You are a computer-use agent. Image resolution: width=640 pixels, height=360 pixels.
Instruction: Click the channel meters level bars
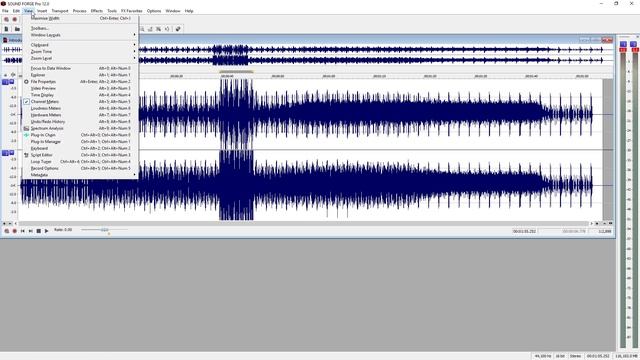click(629, 200)
